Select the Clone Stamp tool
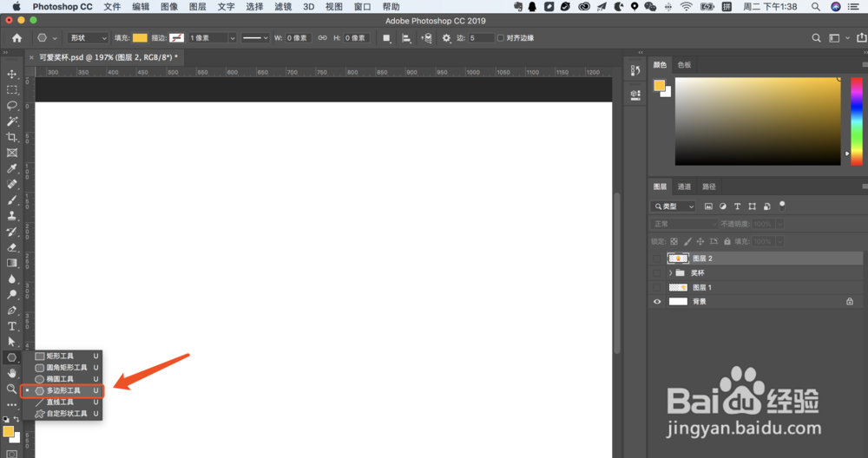 11,216
